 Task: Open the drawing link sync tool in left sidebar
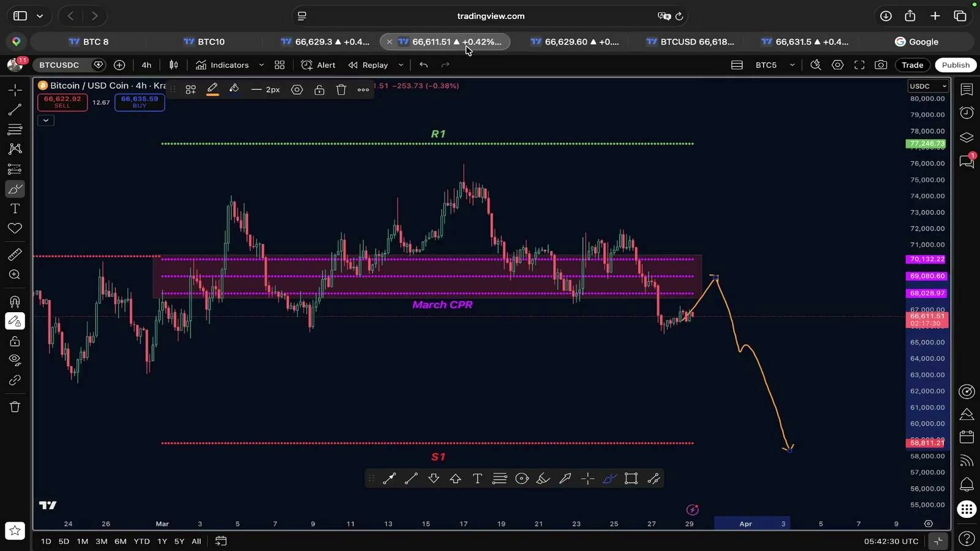(15, 380)
